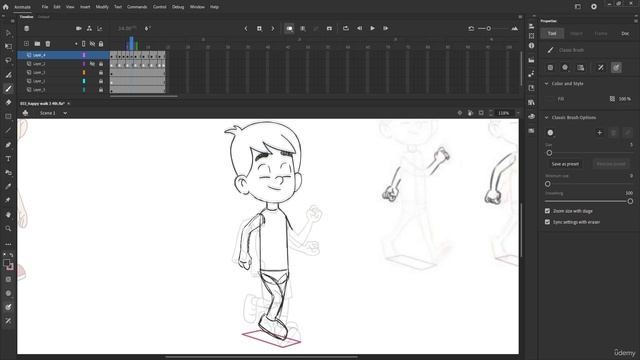Image resolution: width=640 pixels, height=360 pixels.
Task: Select the Text tool
Action: pos(8,158)
